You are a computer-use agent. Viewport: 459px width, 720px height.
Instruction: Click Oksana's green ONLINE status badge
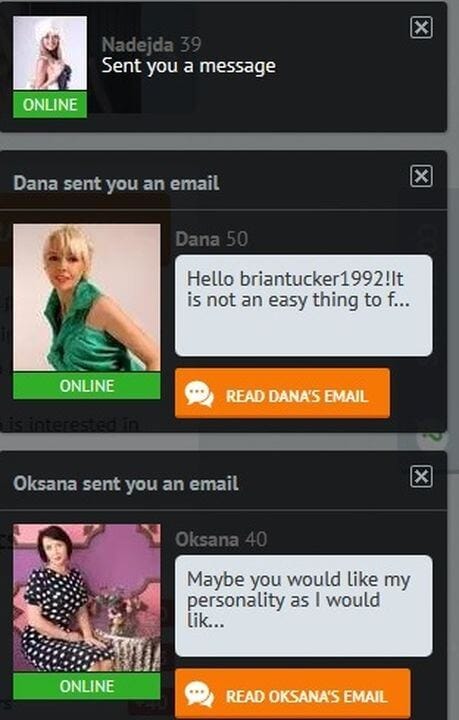click(87, 686)
